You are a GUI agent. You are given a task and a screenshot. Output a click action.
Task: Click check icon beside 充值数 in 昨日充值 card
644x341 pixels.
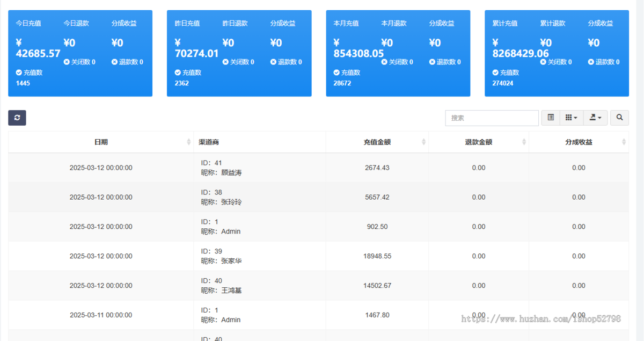coord(178,72)
